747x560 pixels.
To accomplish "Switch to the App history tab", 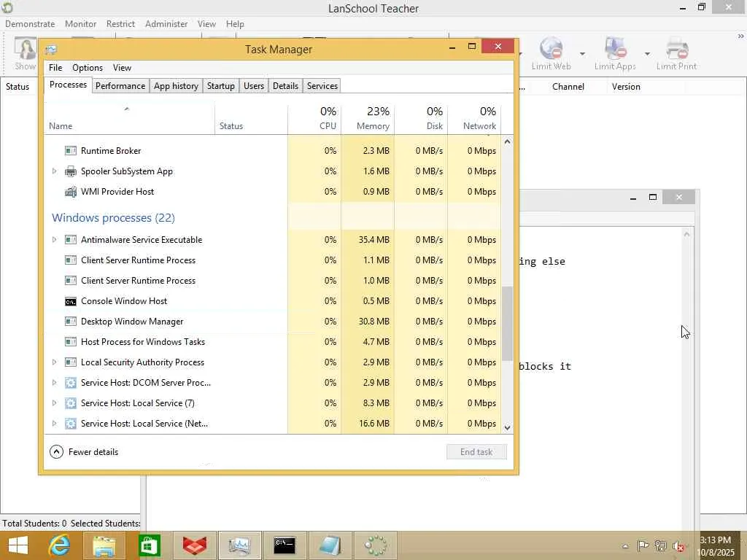I will click(x=176, y=86).
